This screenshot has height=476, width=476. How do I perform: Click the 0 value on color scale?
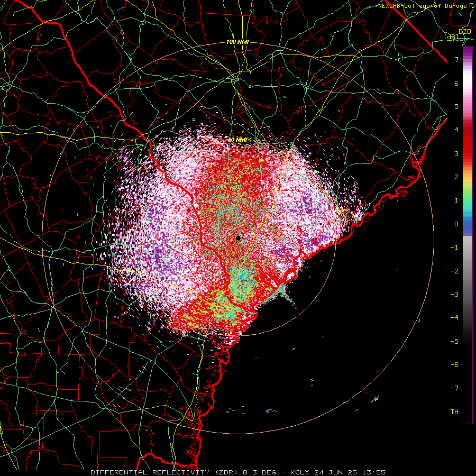[456, 224]
